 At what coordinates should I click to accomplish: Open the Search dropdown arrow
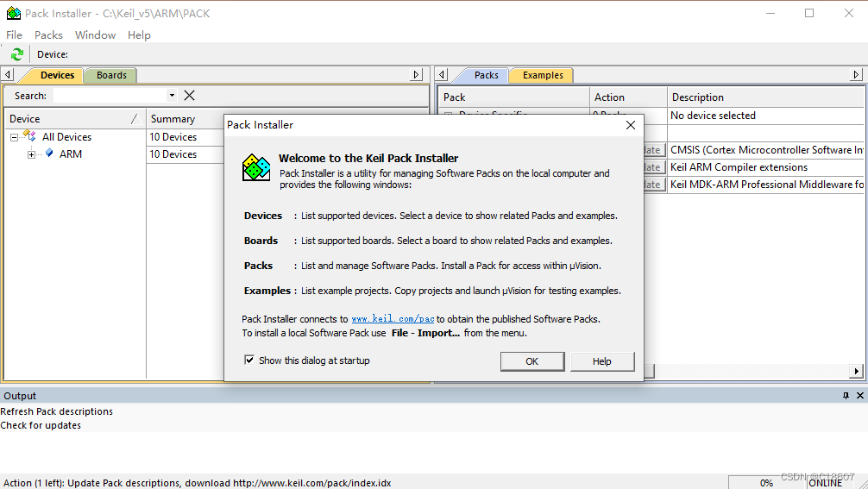172,95
